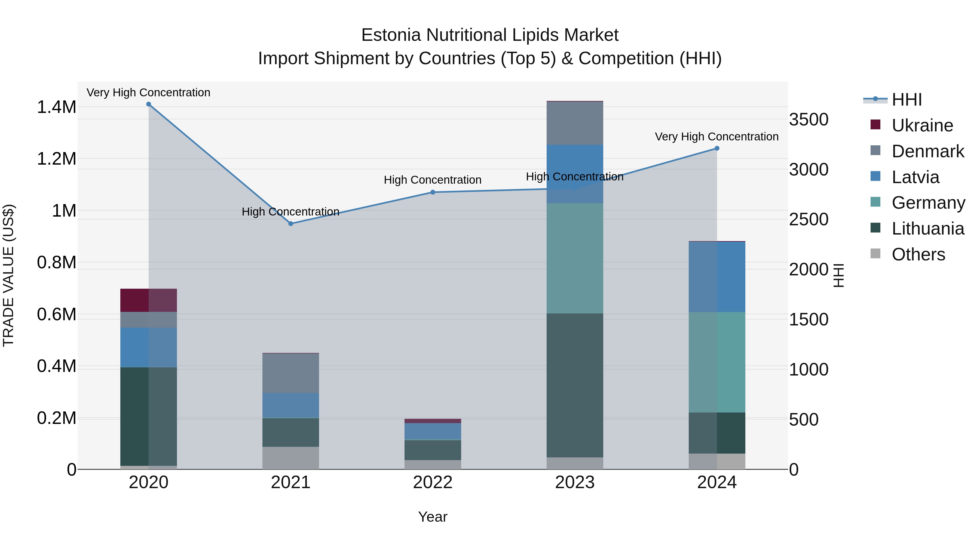980x551 pixels.
Task: Click the Germany segment of the 2023 bar
Action: (575, 258)
